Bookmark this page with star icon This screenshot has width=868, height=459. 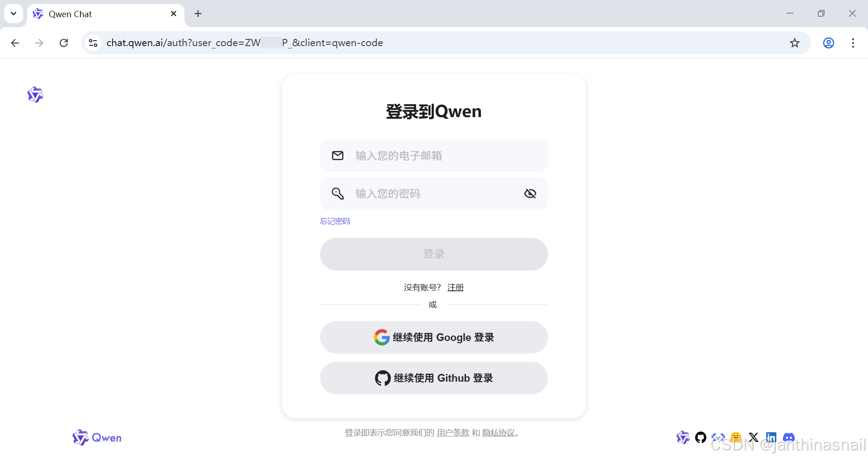tap(795, 43)
